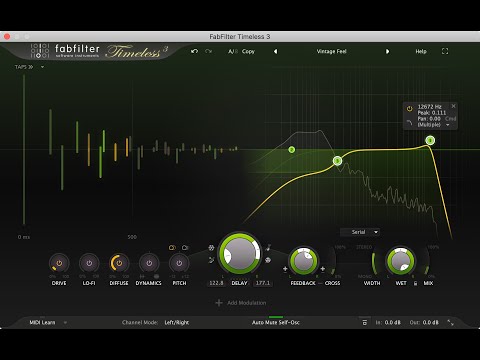
Task: Open the taps dropdown arrow next to TAPS
Action: pyautogui.click(x=42, y=67)
